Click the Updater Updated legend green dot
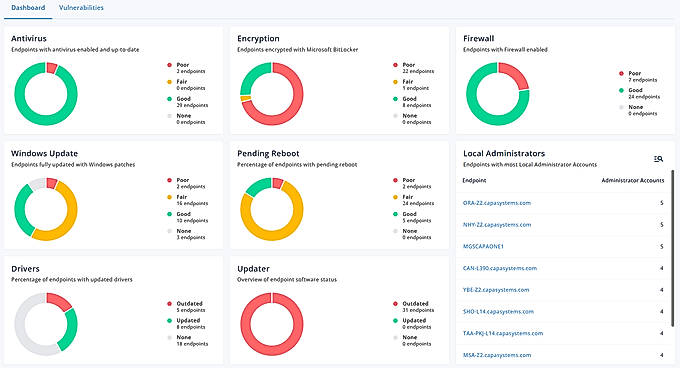Viewport: 680px width, 368px height. [x=395, y=321]
